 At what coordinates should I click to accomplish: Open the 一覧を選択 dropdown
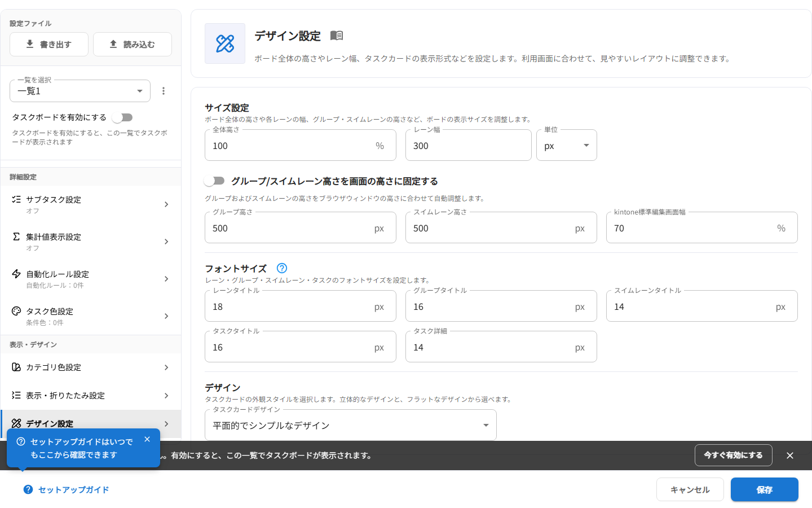pos(80,91)
